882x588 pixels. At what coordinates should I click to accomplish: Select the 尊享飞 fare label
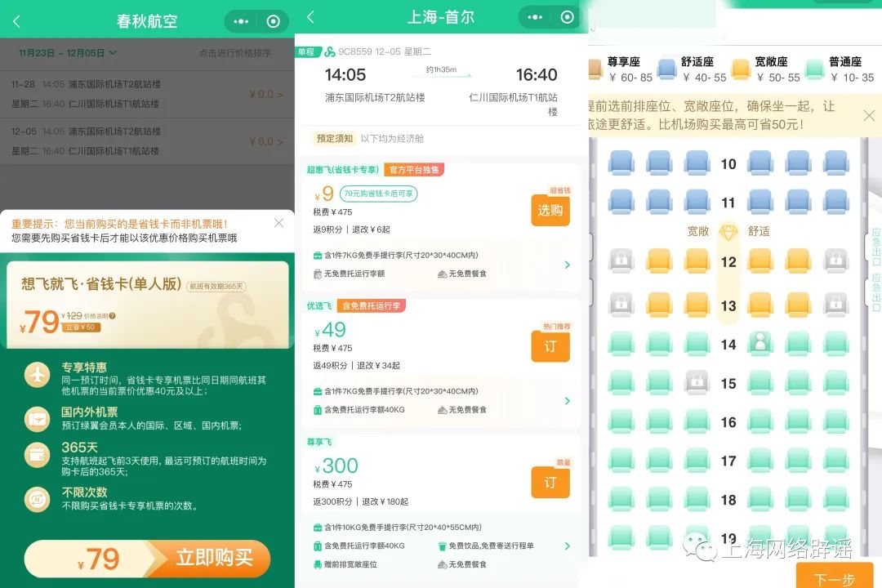coord(319,443)
